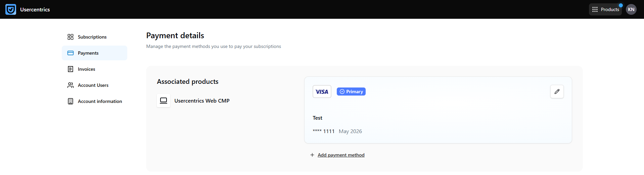Edit the Visa card with pencil icon
The width and height of the screenshot is (644, 175).
557,92
